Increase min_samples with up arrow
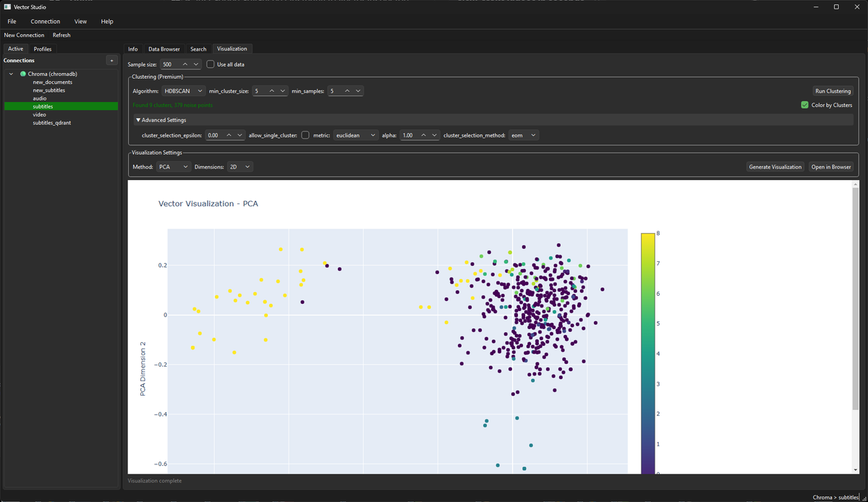The image size is (868, 502). [348, 91]
